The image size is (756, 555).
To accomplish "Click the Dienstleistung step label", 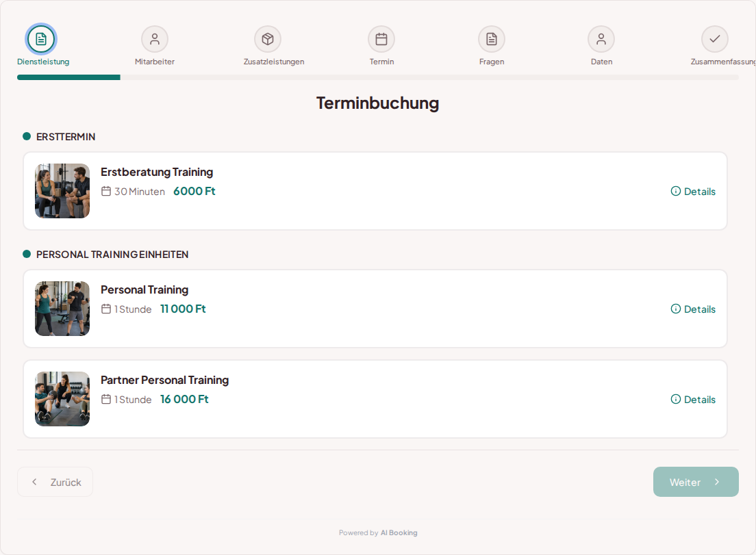I will (x=43, y=62).
